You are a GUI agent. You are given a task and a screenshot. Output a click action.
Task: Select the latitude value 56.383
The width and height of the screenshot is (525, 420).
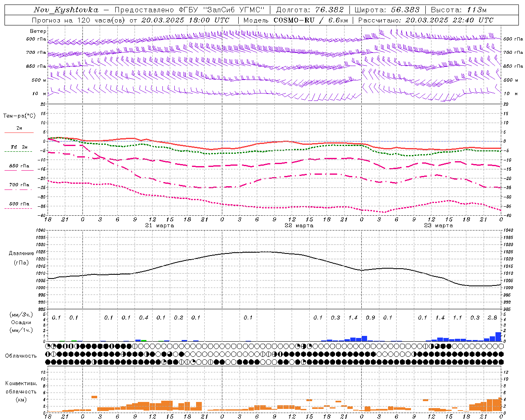click(405, 10)
